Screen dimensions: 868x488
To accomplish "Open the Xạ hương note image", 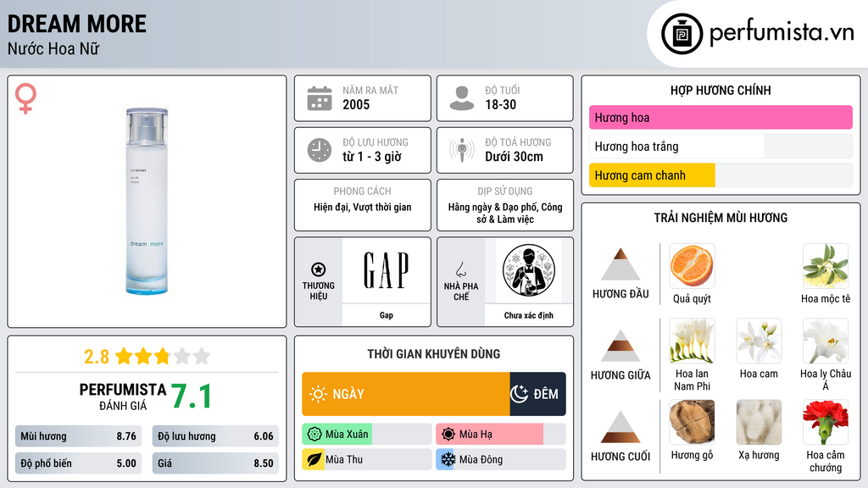I will tap(759, 422).
